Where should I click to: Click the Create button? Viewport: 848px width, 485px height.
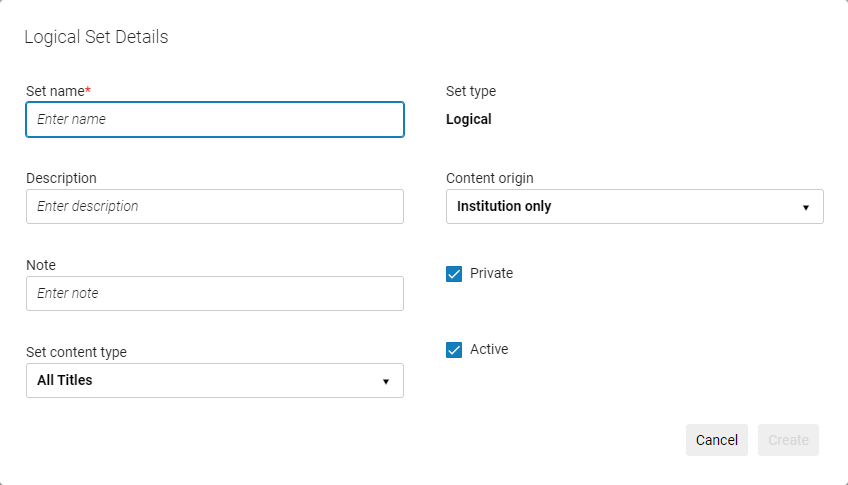click(x=788, y=440)
